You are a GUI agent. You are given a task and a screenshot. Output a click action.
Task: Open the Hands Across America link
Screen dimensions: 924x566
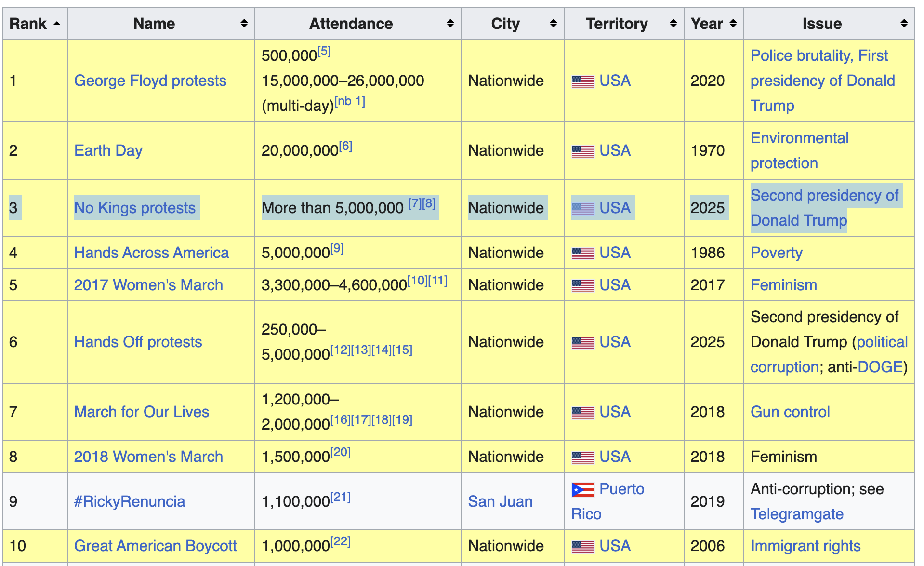coord(151,253)
